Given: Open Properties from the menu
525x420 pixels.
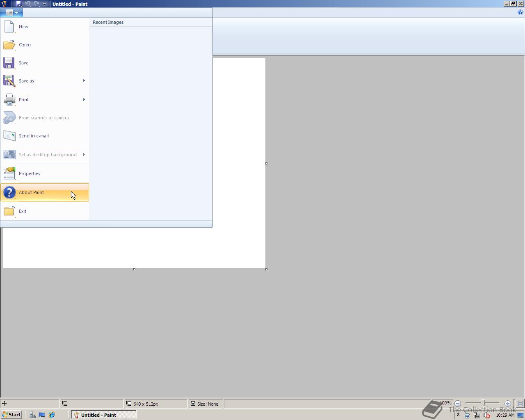Looking at the screenshot, I should (45, 173).
